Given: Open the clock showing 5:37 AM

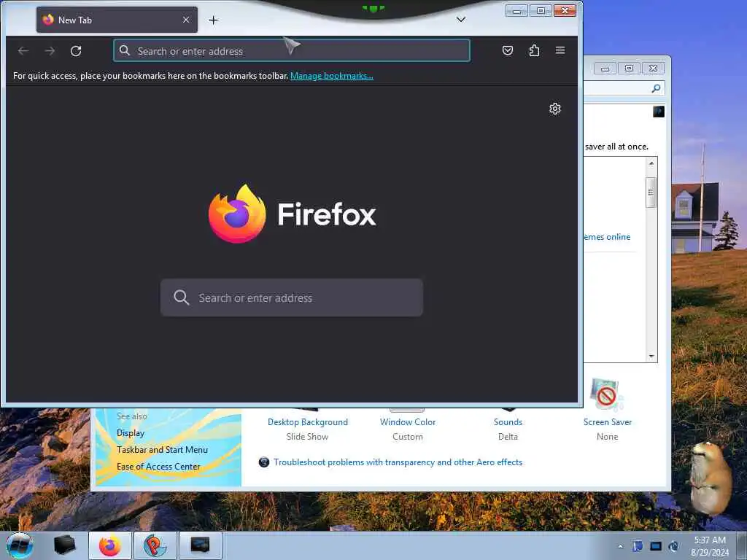Looking at the screenshot, I should tap(710, 546).
